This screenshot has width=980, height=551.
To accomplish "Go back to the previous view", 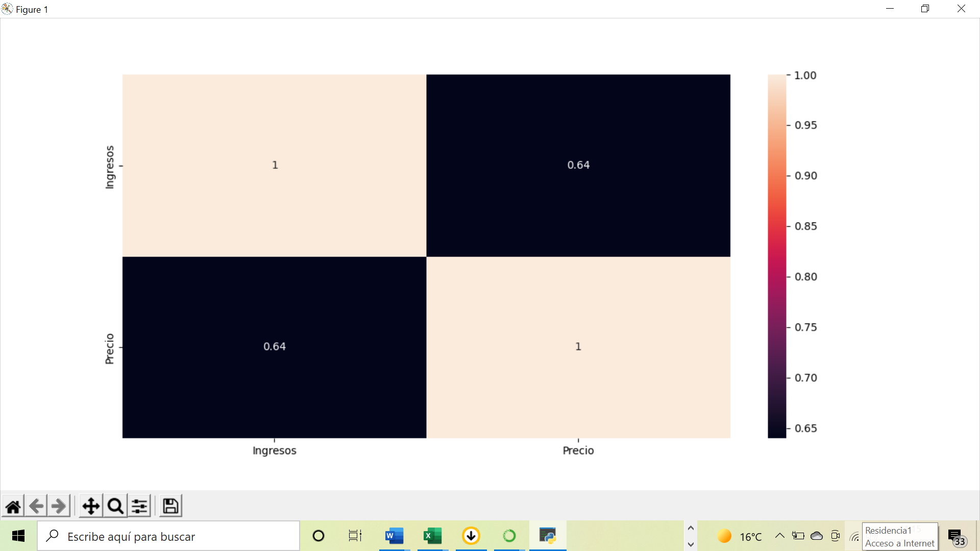I will pos(36,506).
